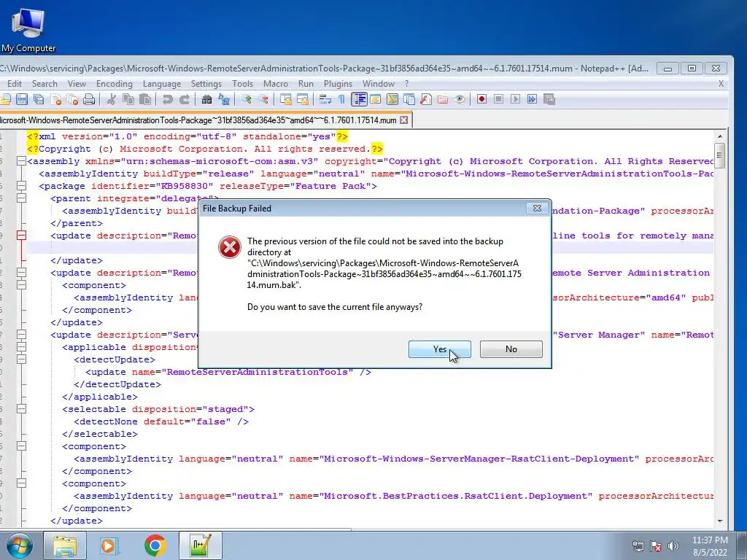747x560 pixels.
Task: Click the vertical scrollbar thumb
Action: (720, 156)
